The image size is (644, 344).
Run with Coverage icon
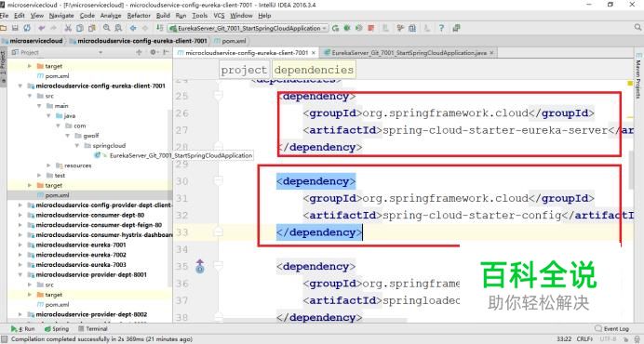click(359, 28)
